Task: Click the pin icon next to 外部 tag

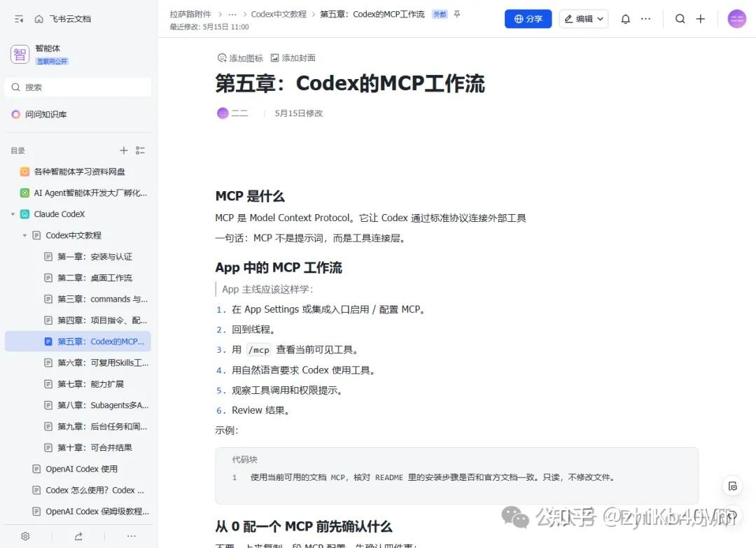Action: 457,14
